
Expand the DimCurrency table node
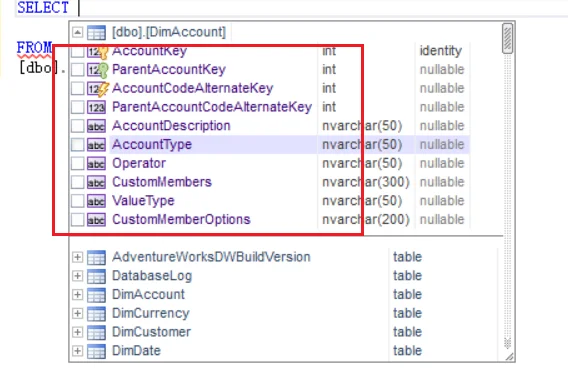coord(77,314)
